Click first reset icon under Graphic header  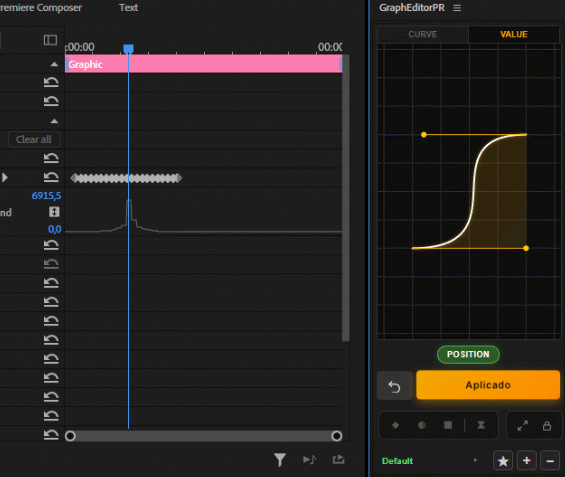click(51, 82)
